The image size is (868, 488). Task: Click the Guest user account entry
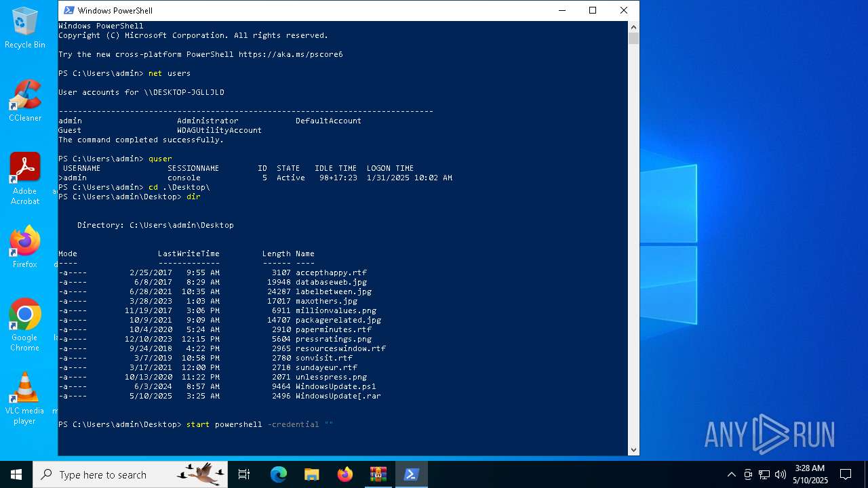(70, 130)
